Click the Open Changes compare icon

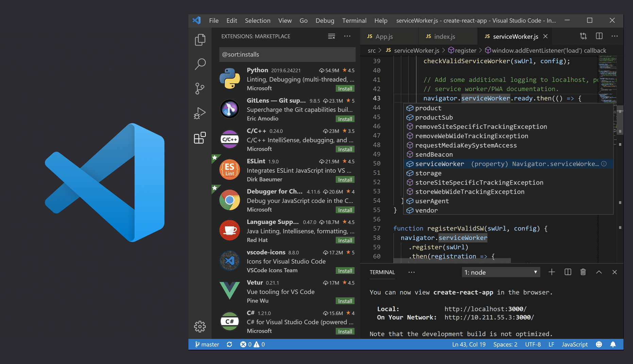(583, 36)
